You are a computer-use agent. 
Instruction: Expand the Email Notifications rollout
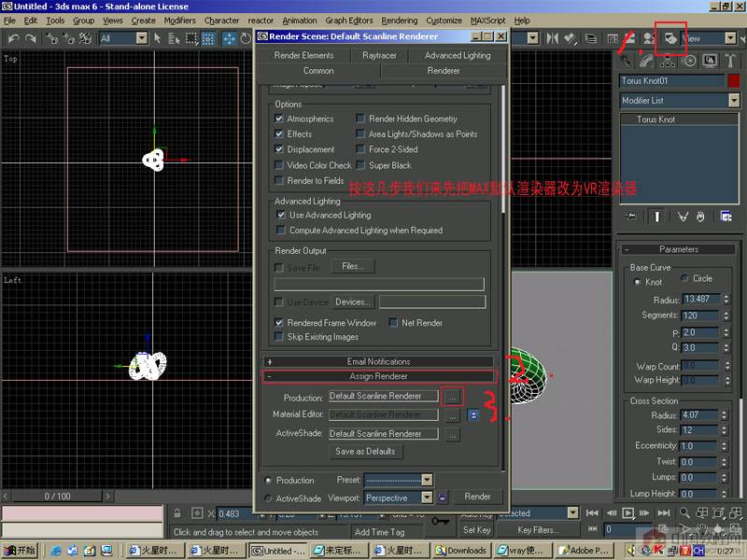pyautogui.click(x=378, y=362)
